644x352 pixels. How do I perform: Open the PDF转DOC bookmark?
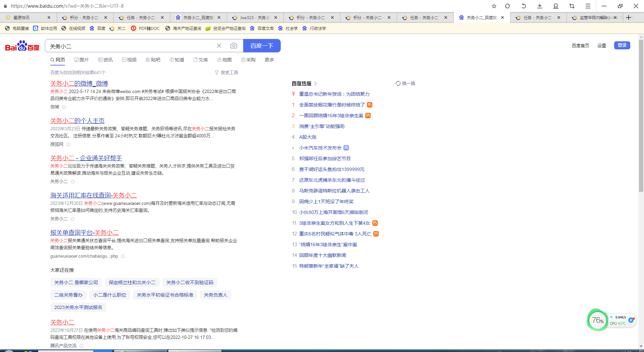pos(146,29)
